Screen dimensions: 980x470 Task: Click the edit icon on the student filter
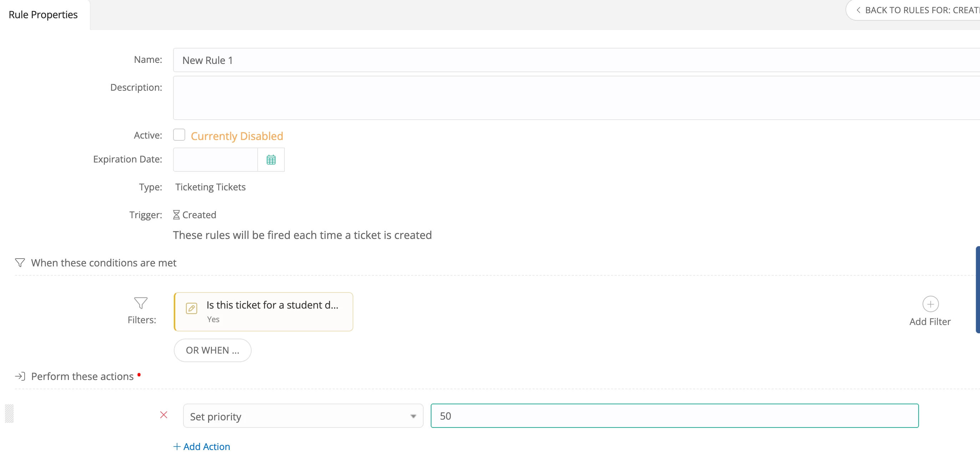(x=191, y=308)
